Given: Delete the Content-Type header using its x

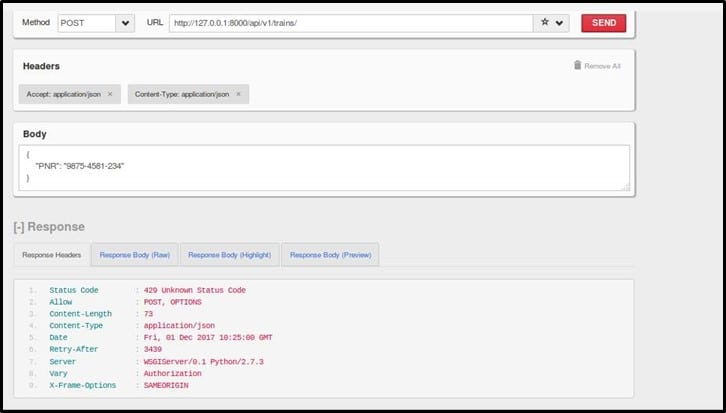Looking at the screenshot, I should [x=238, y=94].
